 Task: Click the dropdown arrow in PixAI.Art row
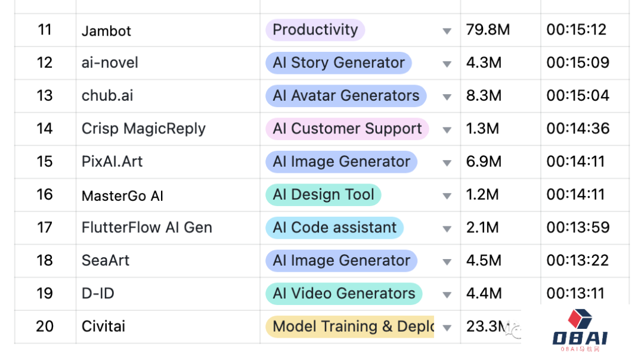click(447, 163)
